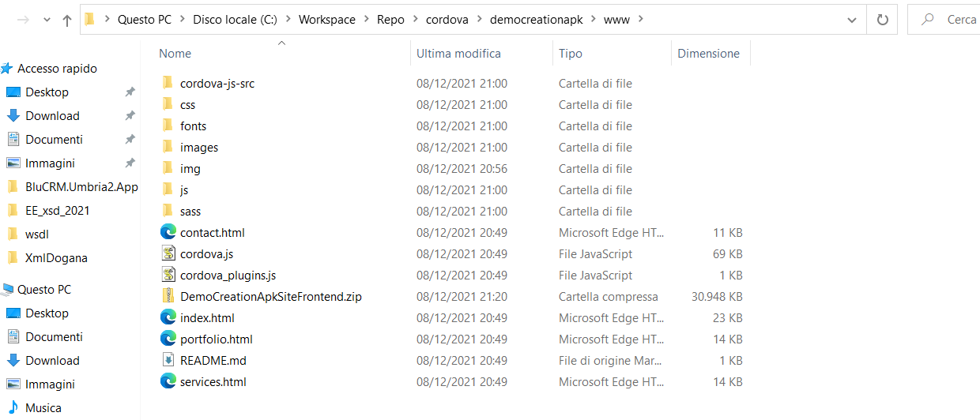Sort by Ultima modifica column header

point(458,54)
